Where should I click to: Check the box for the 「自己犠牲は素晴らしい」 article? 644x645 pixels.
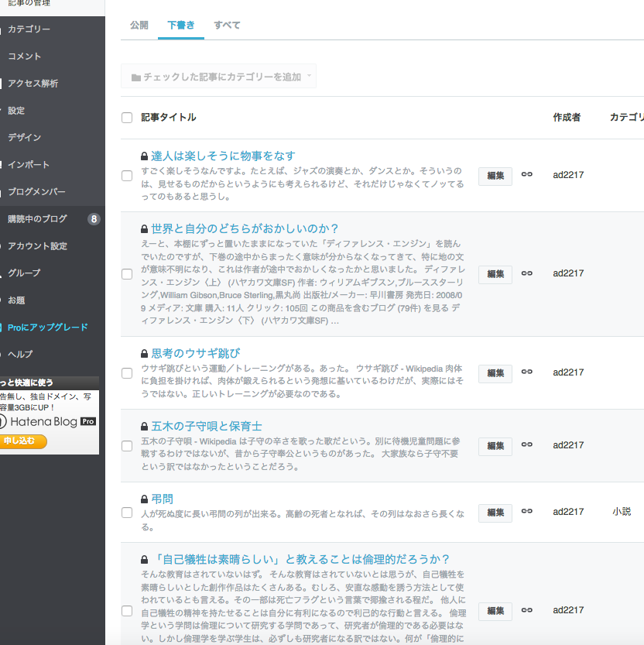[127, 611]
